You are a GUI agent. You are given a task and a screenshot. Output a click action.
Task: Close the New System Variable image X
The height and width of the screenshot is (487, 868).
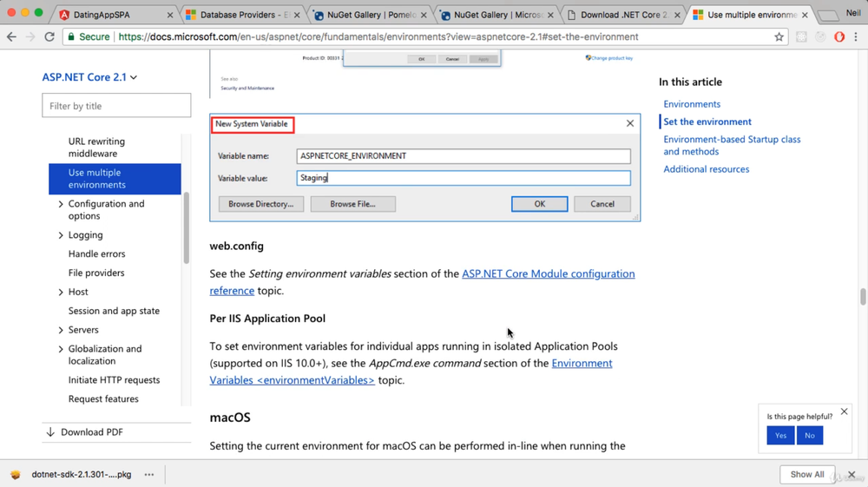coord(630,123)
